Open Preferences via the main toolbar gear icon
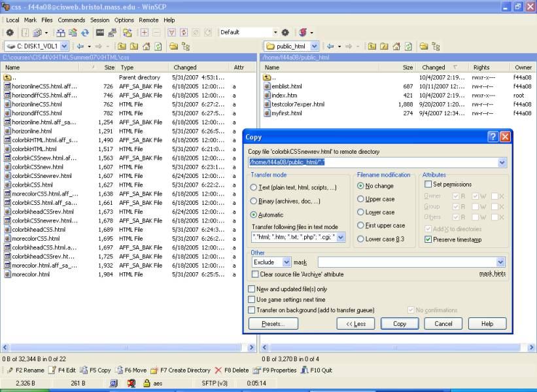Screen dimensions: 537x392 coord(10,33)
